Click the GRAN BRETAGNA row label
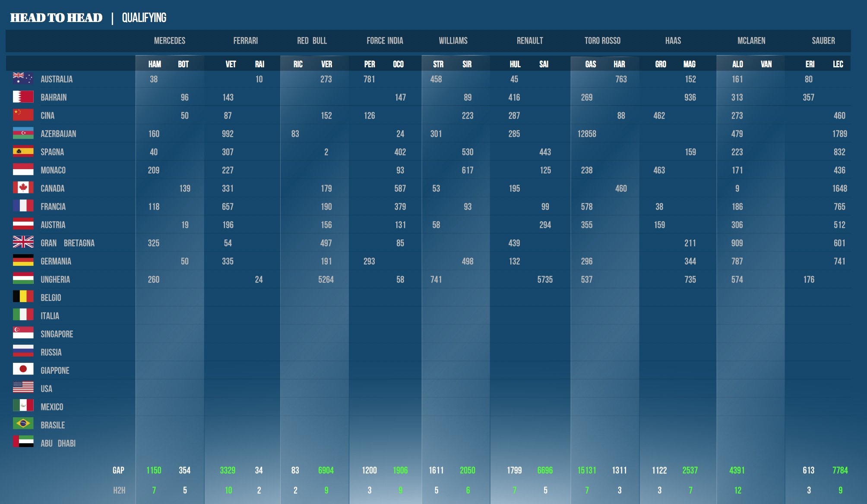This screenshot has height=504, width=867. point(67,243)
